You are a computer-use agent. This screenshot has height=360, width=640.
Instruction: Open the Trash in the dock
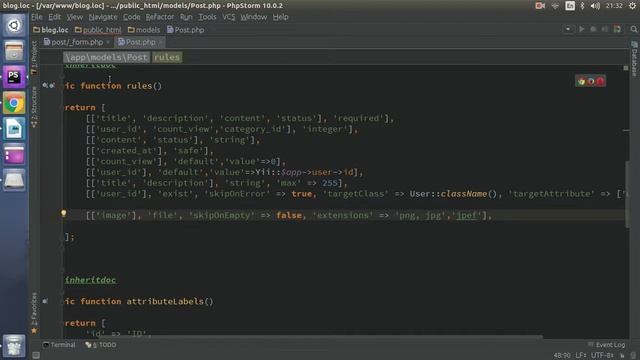[14, 345]
